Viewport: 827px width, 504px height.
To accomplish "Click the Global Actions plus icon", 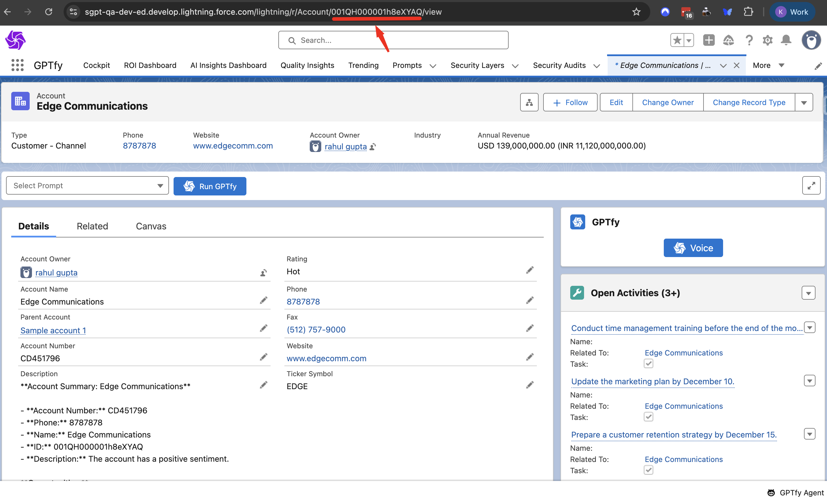I will click(708, 40).
